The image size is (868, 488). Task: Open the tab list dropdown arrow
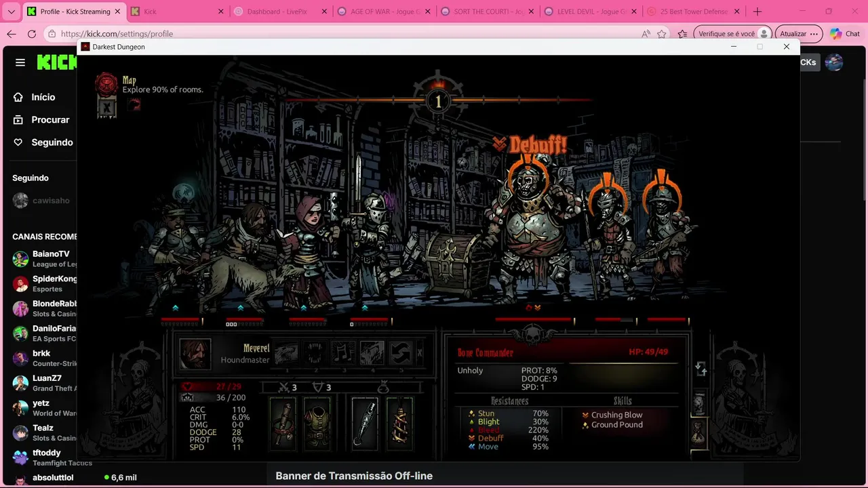coord(12,12)
